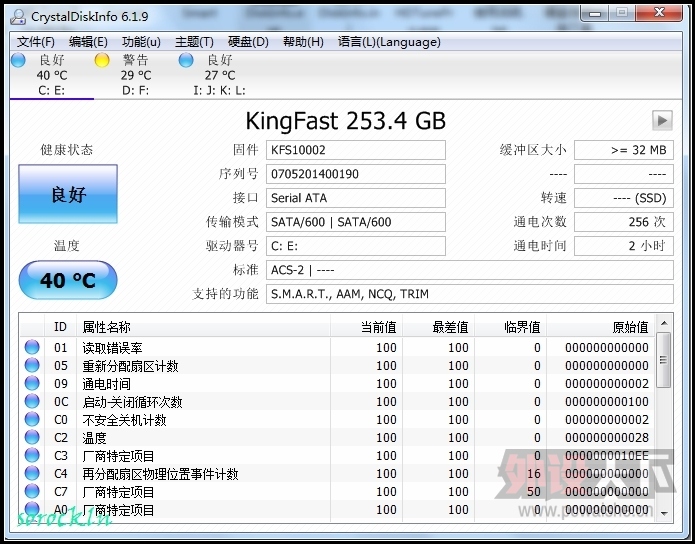695x544 pixels.
Task: Click the status orb for attribute C7
Action: coord(32,491)
